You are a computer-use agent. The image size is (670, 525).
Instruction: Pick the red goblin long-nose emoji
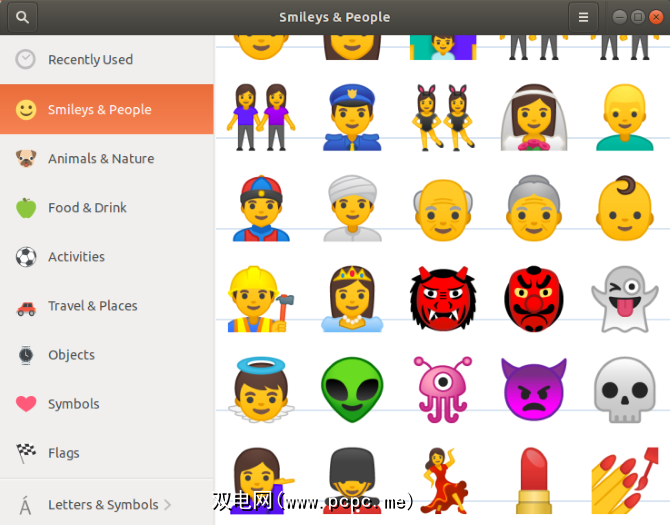(534, 299)
